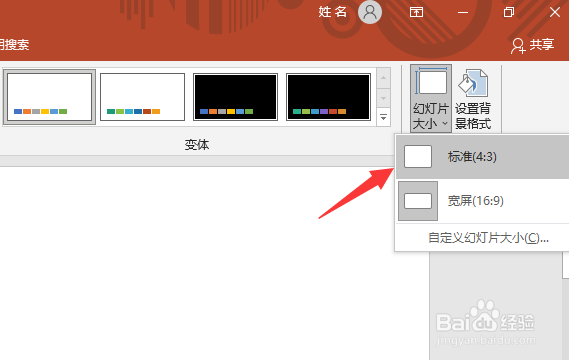Select the black variant with blue-orange palette
Image resolution: width=569 pixels, height=360 pixels.
click(236, 97)
